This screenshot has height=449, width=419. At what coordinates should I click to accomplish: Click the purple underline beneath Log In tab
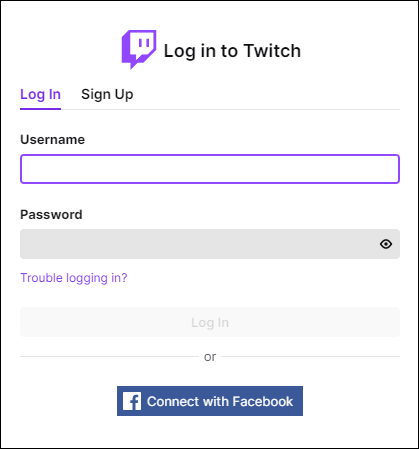tap(40, 109)
